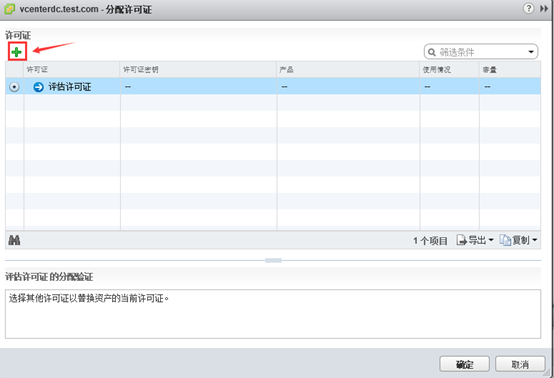Click the 确定 button

[464, 364]
